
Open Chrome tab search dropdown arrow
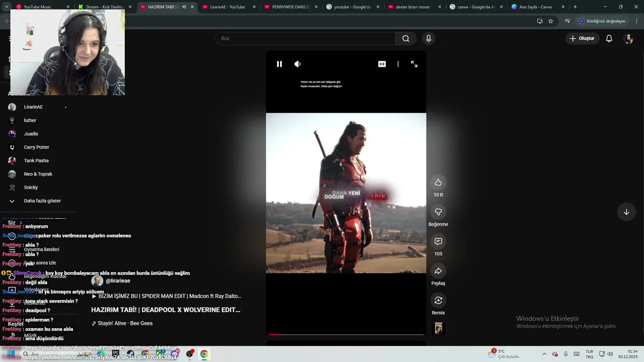pyautogui.click(x=6, y=7)
